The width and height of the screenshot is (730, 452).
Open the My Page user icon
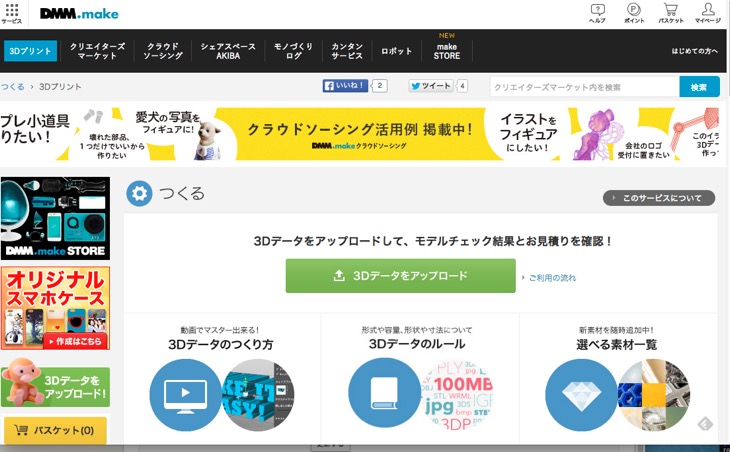click(x=708, y=12)
